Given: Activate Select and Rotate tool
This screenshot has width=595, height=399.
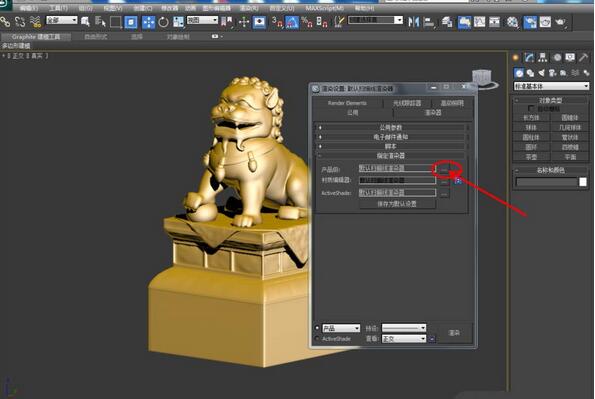Looking at the screenshot, I should pos(164,22).
